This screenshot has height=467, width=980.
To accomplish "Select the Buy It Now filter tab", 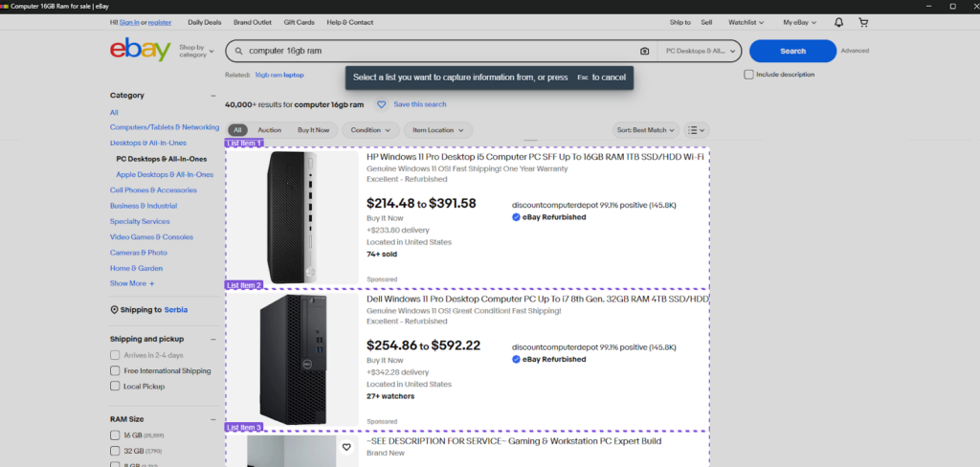I will point(313,130).
